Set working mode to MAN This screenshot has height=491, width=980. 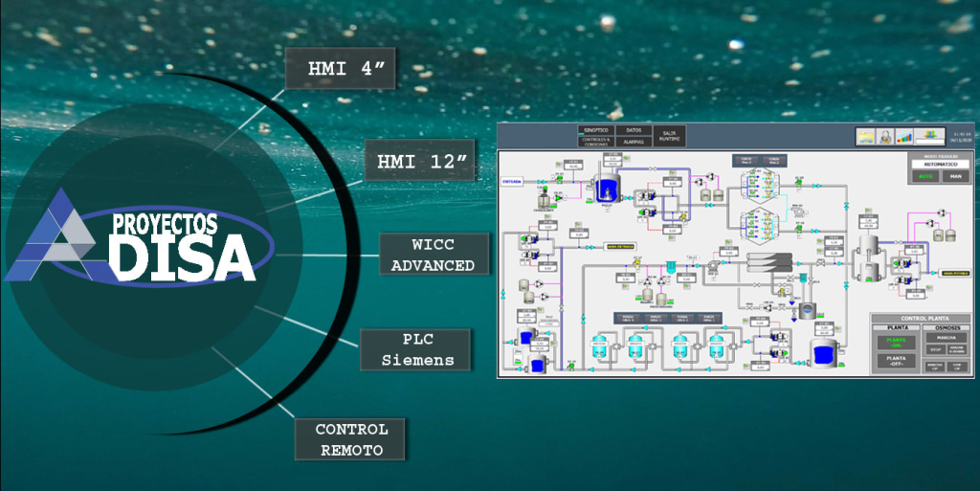(x=956, y=177)
